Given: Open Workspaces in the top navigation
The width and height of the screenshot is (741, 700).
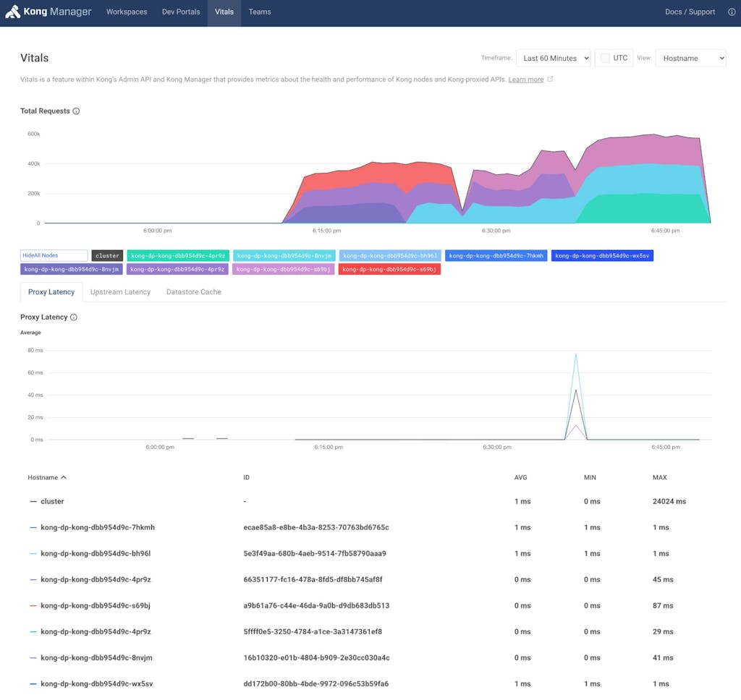Looking at the screenshot, I should pos(127,12).
